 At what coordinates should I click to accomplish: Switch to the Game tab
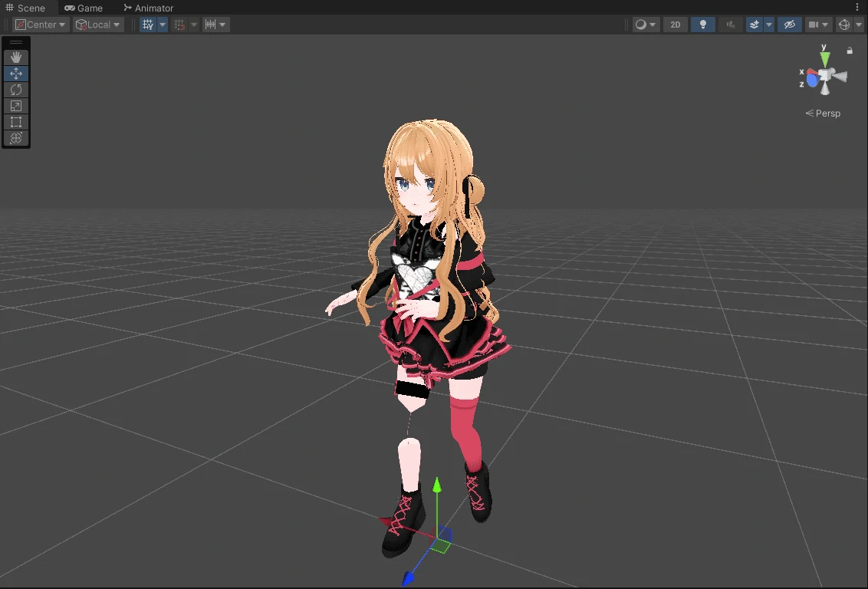coord(84,8)
